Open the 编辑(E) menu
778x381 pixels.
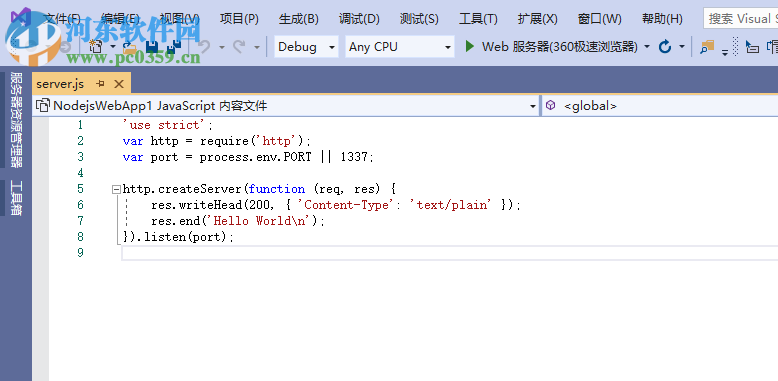(120, 19)
